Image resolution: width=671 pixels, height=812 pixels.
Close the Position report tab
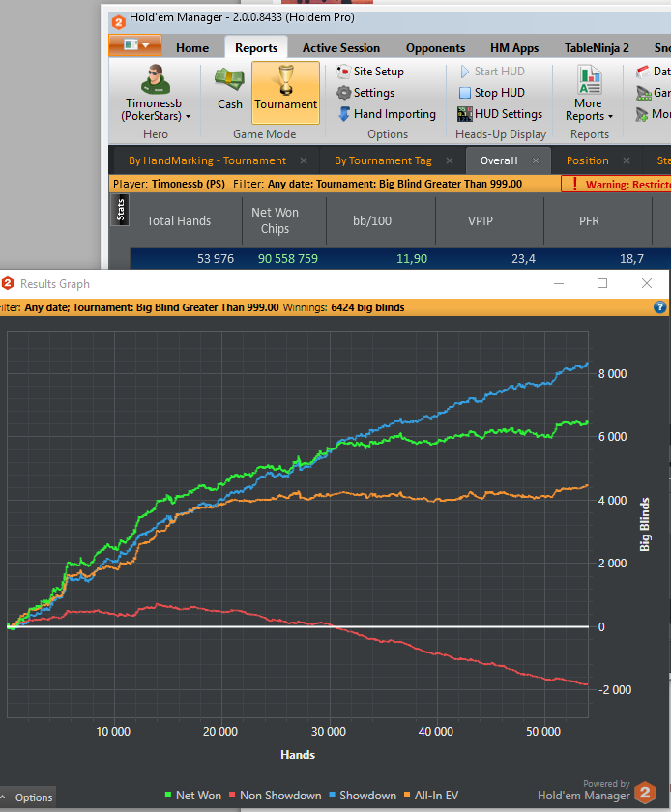click(x=627, y=160)
